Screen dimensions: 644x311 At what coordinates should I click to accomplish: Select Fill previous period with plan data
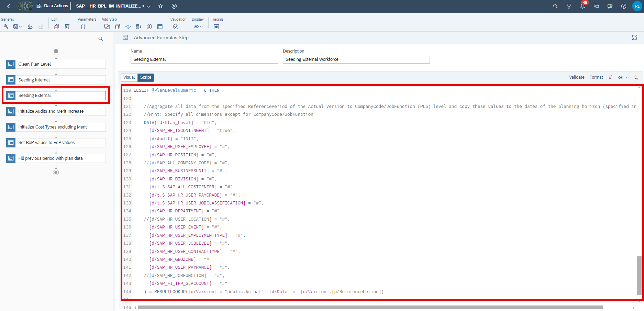56,158
